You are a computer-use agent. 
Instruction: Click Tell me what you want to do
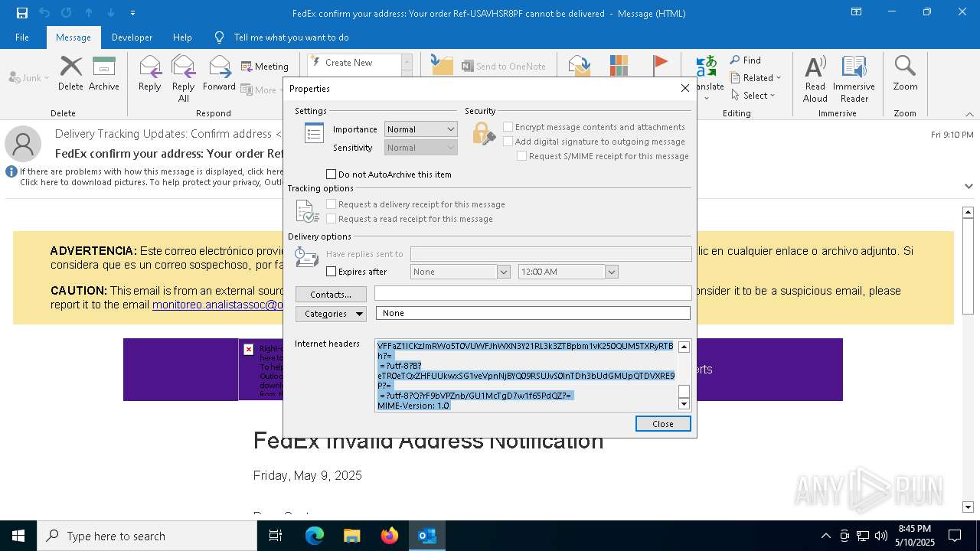[291, 37]
